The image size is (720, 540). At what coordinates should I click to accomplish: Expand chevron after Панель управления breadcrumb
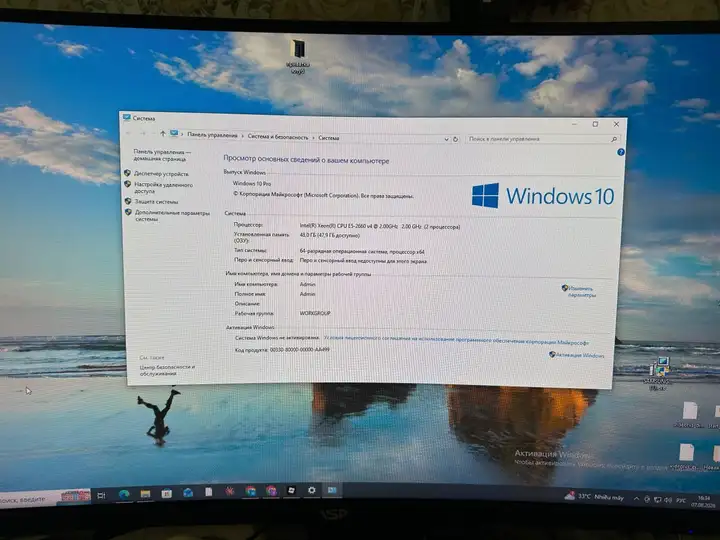(x=242, y=136)
